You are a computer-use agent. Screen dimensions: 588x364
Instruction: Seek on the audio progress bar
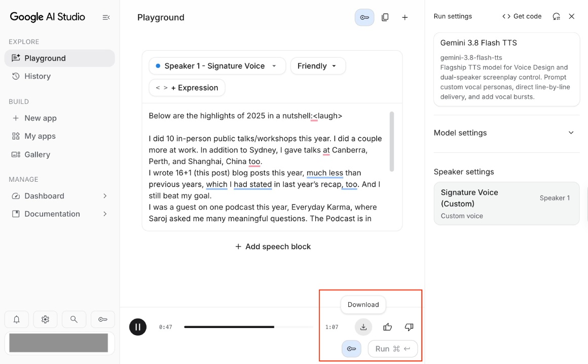248,327
